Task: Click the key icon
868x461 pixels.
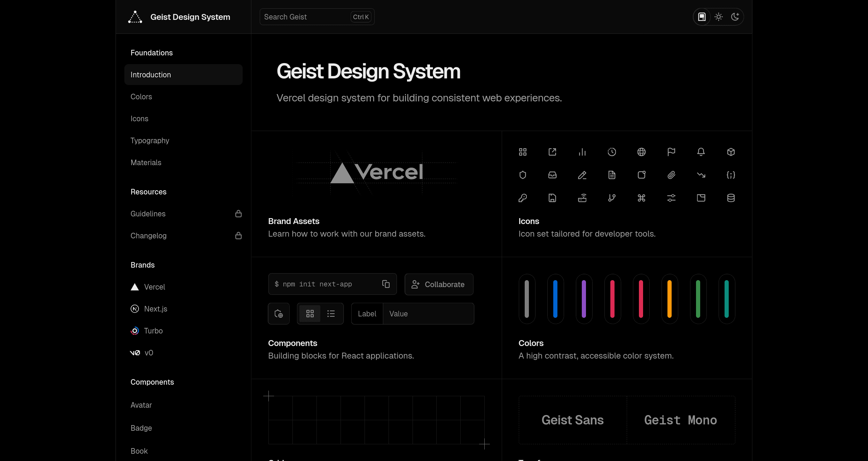Action: point(523,198)
